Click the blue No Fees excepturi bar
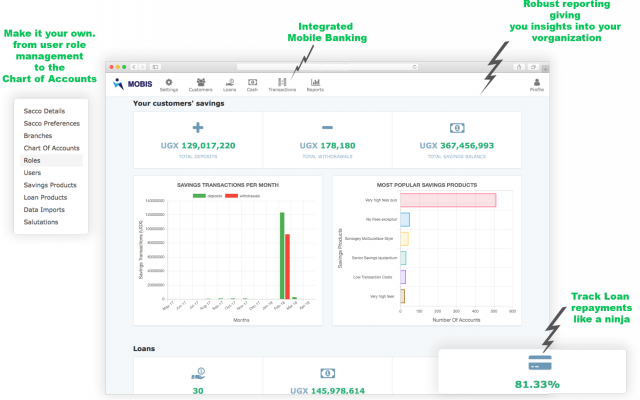Image resolution: width=640 pixels, height=400 pixels. tap(405, 220)
